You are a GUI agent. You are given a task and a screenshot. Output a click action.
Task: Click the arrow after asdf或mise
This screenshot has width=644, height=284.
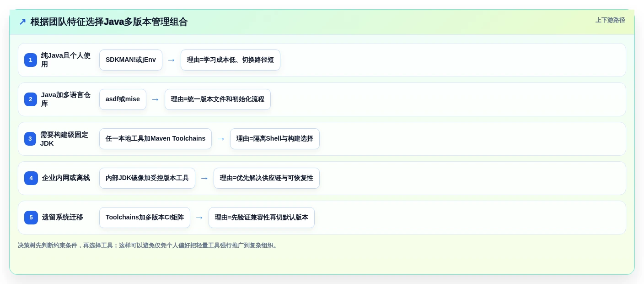(156, 99)
